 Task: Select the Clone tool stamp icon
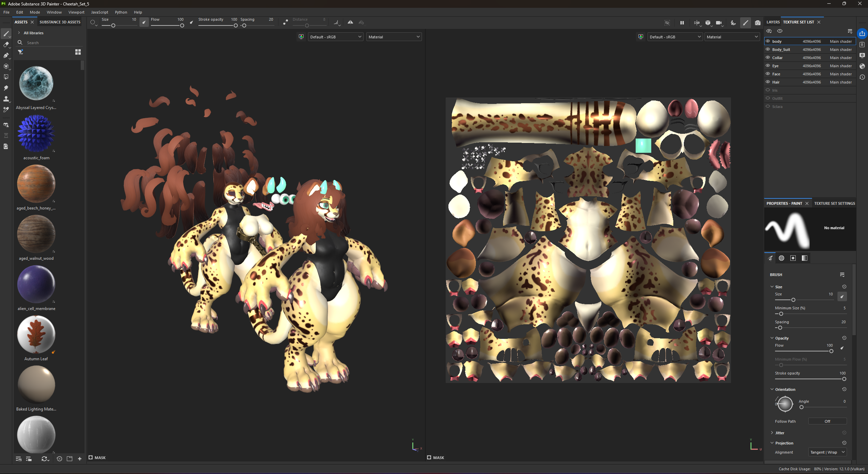click(x=6, y=99)
